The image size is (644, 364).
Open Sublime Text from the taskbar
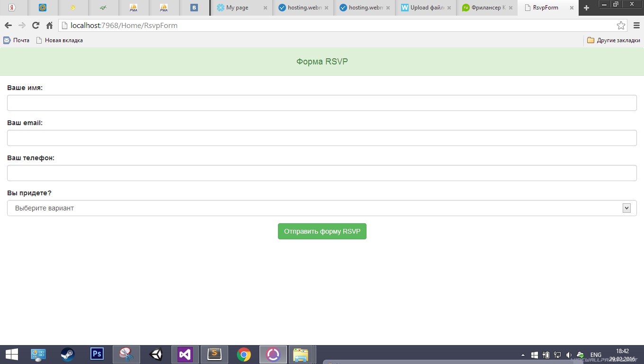[x=215, y=355]
